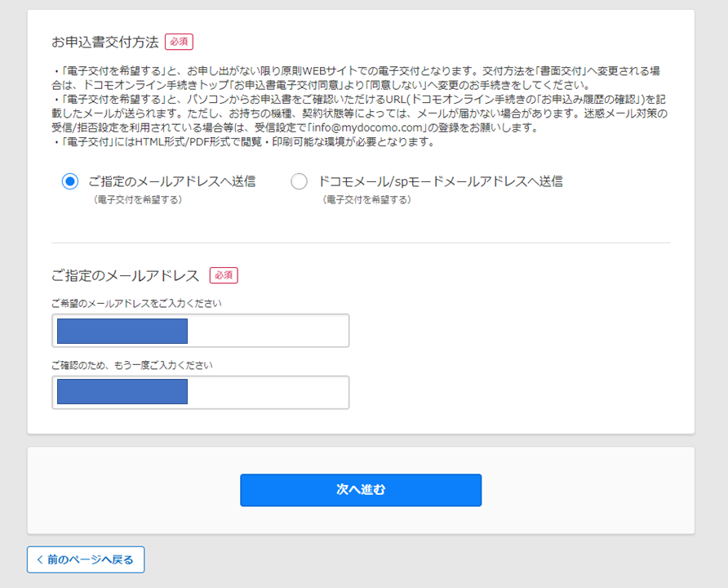
Task: Select ドコモメール/spモードメールアドレスへ送信 radio button
Action: pyautogui.click(x=299, y=181)
